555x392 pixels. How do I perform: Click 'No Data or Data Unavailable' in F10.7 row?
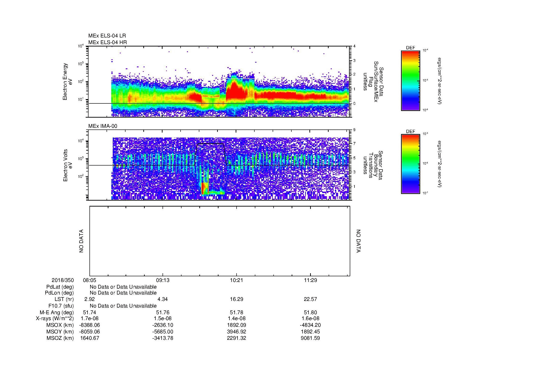pyautogui.click(x=123, y=306)
